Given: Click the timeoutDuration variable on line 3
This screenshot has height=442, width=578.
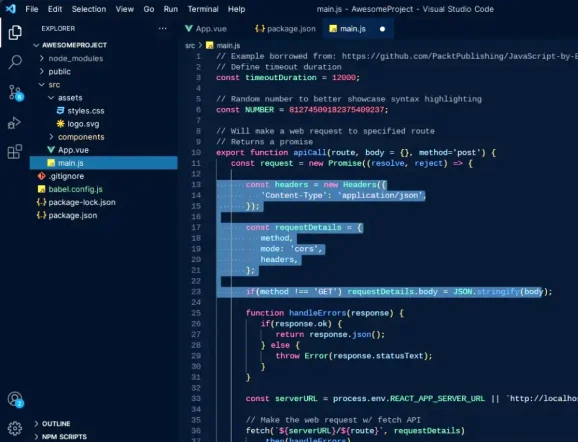Looking at the screenshot, I should point(281,77).
